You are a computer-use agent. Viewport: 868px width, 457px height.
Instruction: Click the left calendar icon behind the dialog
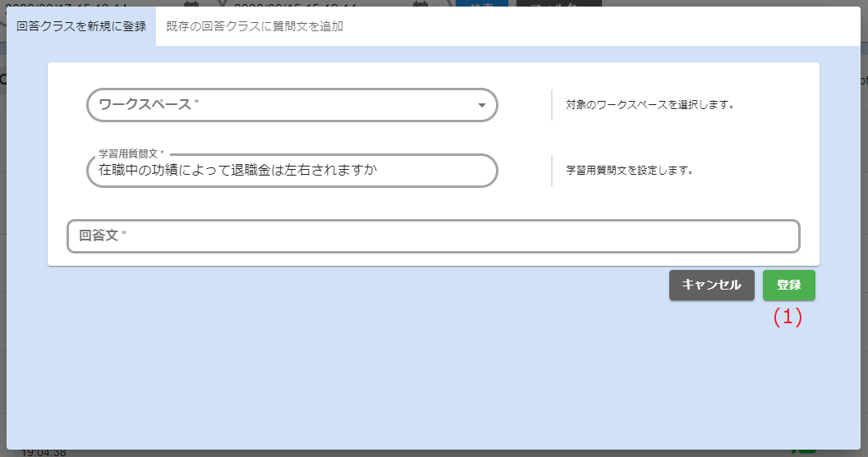191,3
